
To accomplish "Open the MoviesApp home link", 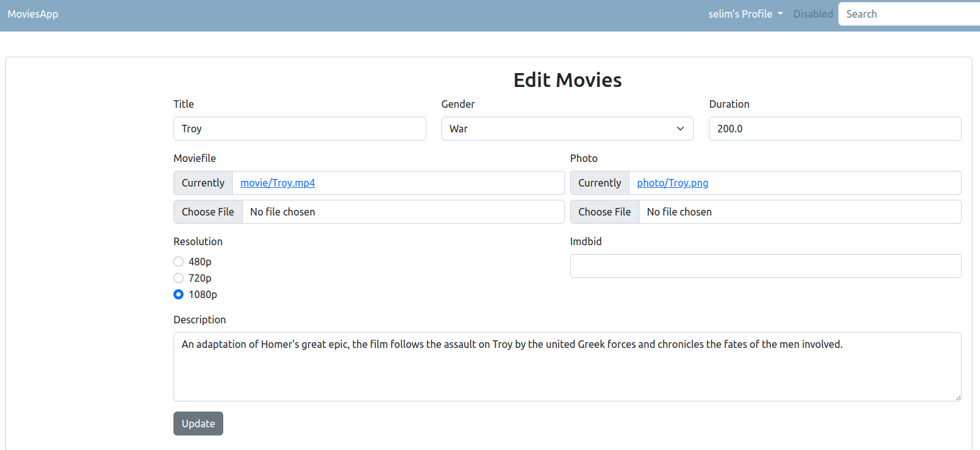I will pos(33,14).
